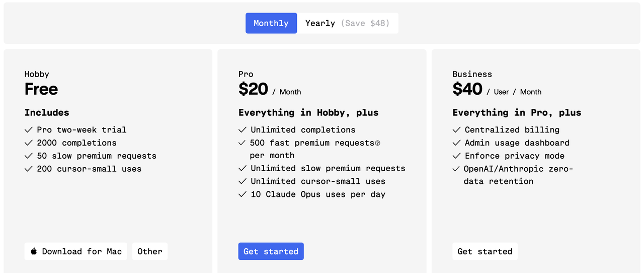This screenshot has height=273, width=644.
Task: Click the $40 Business price
Action: click(467, 89)
